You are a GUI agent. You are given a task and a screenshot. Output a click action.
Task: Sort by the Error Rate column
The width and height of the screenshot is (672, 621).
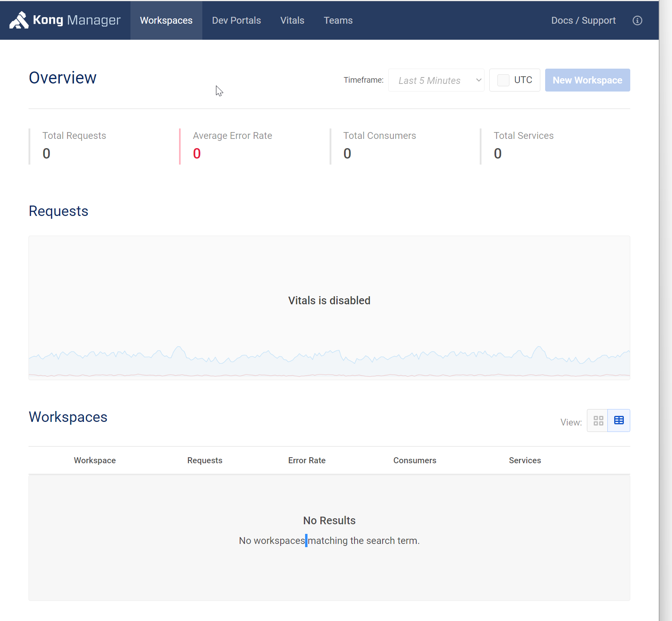pyautogui.click(x=307, y=460)
